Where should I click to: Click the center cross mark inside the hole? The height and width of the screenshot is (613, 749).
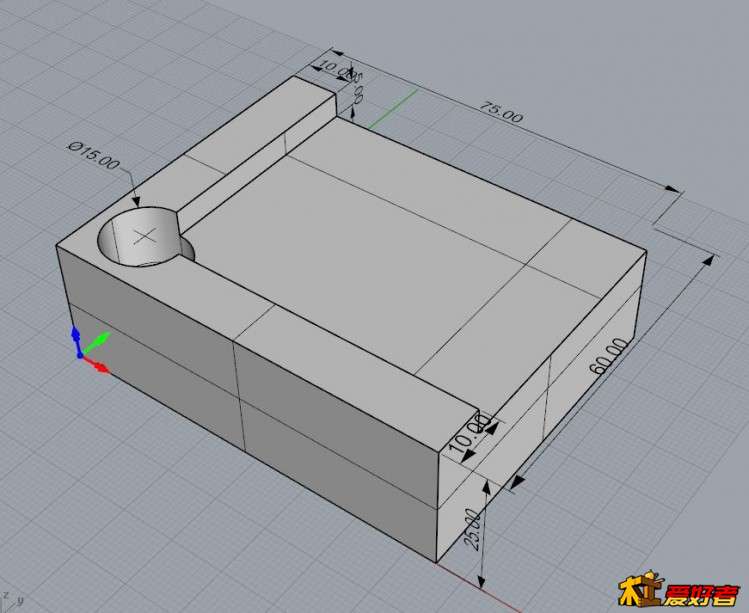point(145,236)
